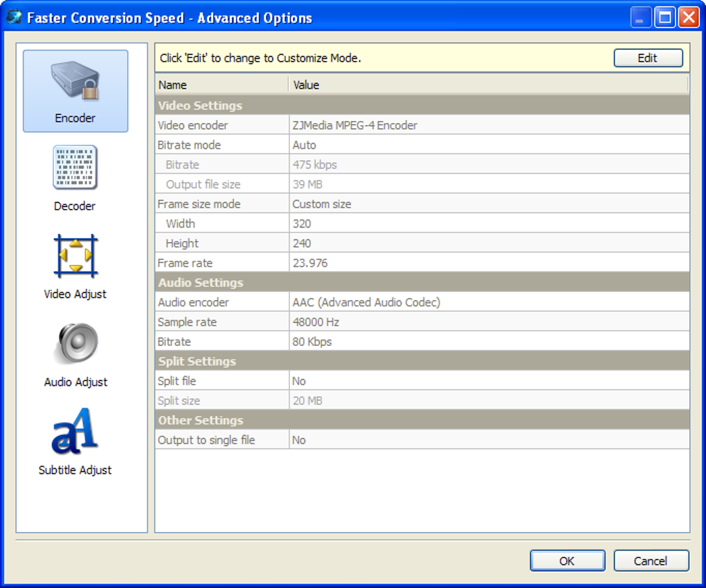Image resolution: width=706 pixels, height=588 pixels.
Task: Confirm settings with OK button
Action: 567,561
